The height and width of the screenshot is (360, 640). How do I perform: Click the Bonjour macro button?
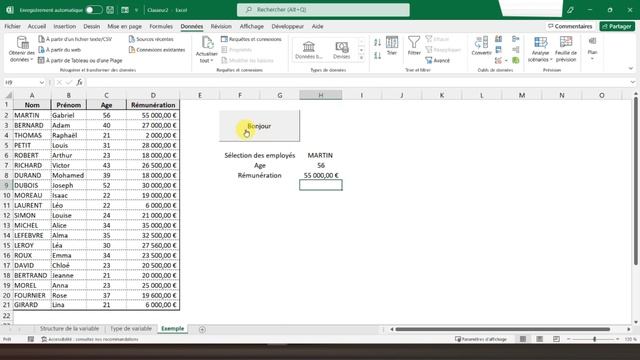point(259,126)
